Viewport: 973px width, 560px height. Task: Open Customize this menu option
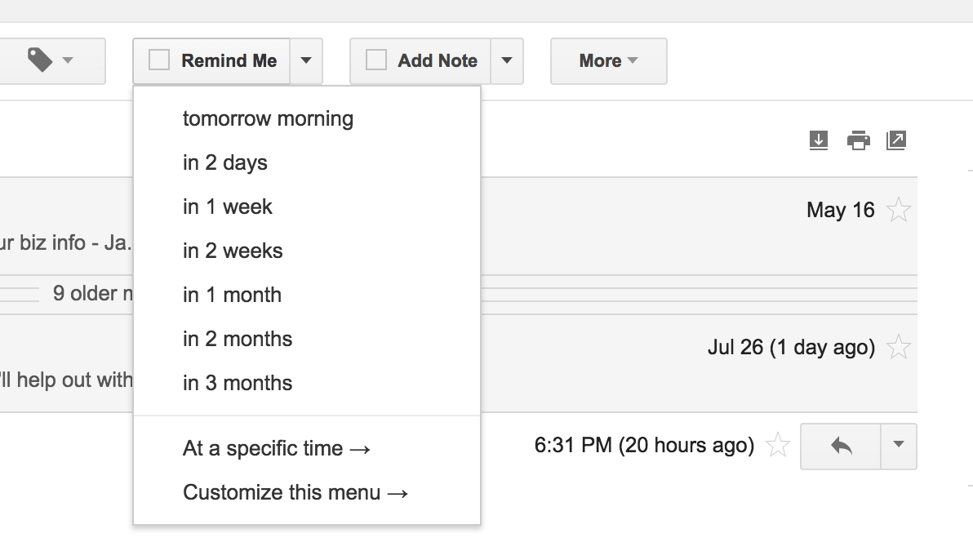(x=295, y=492)
